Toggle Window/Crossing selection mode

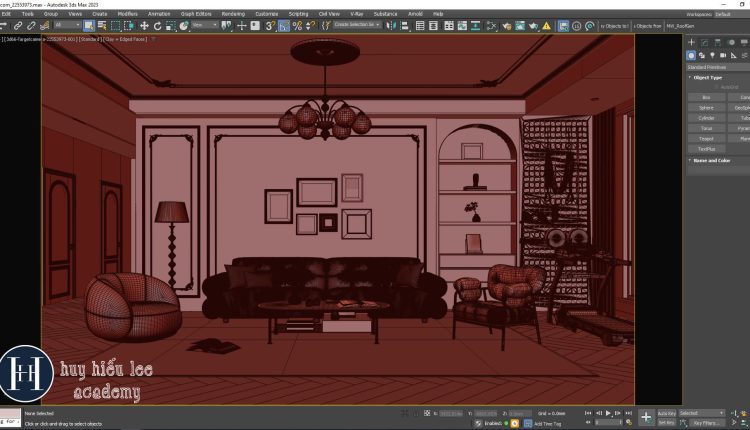pyautogui.click(x=129, y=25)
